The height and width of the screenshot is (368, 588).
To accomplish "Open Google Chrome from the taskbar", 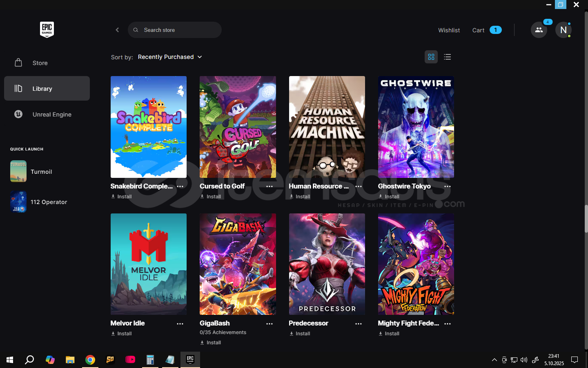I will 90,360.
